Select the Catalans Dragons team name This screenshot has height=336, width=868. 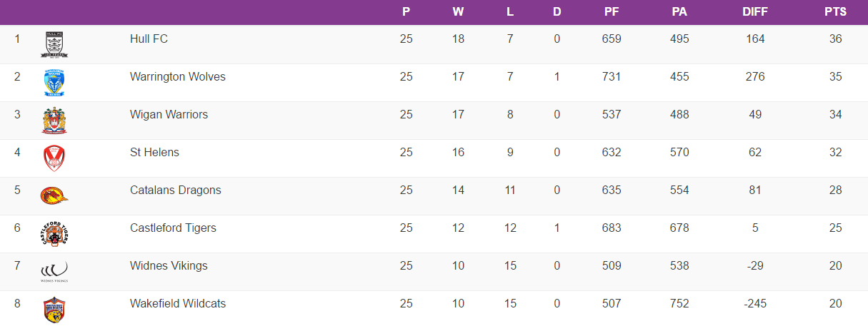click(175, 190)
